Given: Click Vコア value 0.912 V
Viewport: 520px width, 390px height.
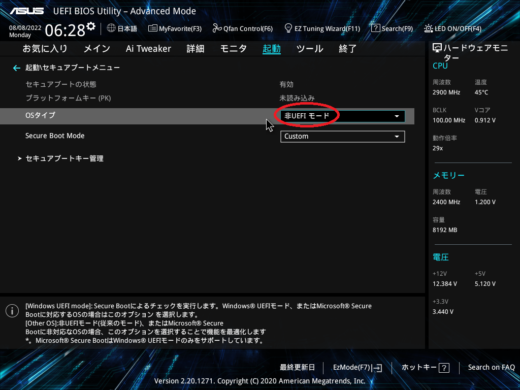Looking at the screenshot, I should (485, 120).
